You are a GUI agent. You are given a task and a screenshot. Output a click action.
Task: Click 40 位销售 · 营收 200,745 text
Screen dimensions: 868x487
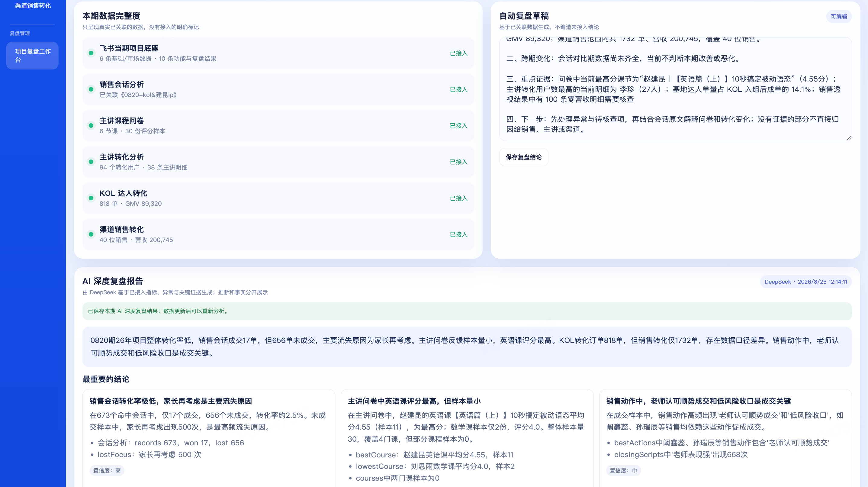tap(136, 240)
